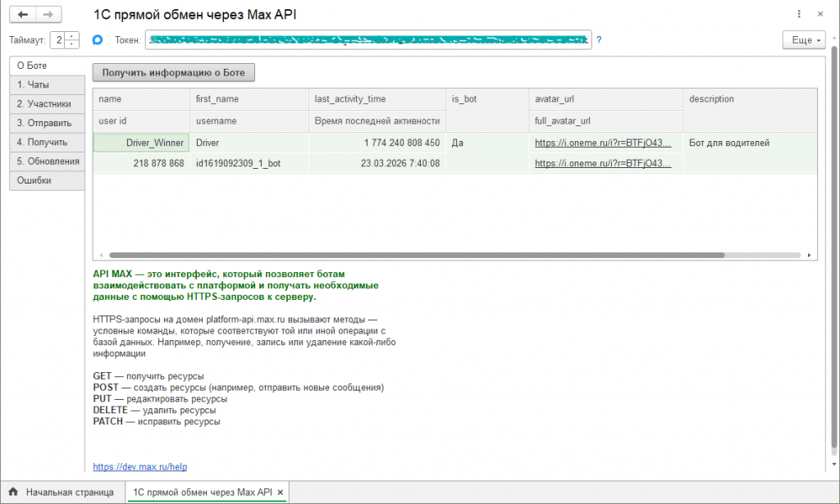Open the https://dev.max.ru/help link

(x=139, y=466)
